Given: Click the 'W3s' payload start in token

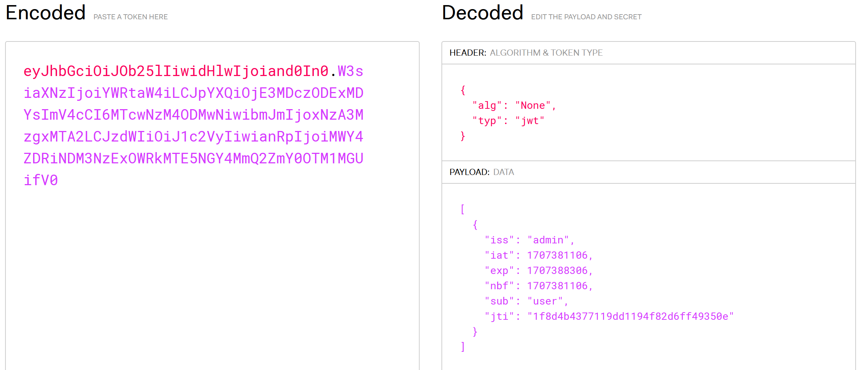Looking at the screenshot, I should (351, 71).
